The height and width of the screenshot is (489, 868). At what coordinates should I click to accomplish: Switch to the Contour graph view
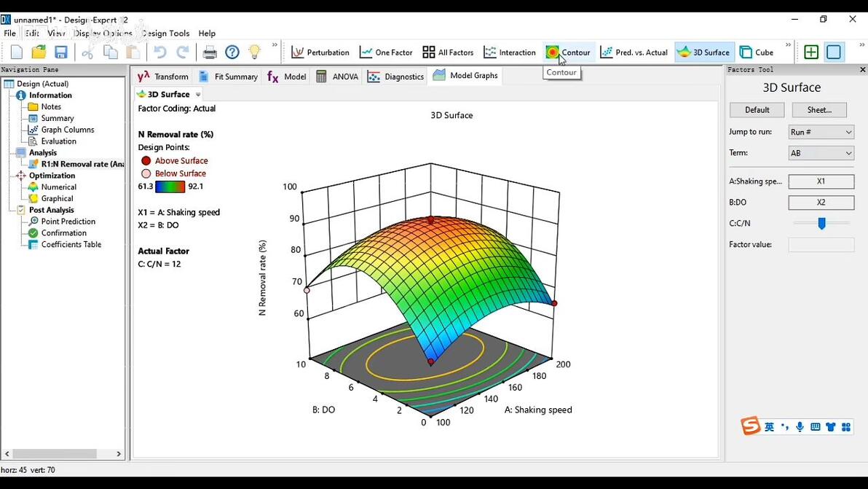[568, 52]
